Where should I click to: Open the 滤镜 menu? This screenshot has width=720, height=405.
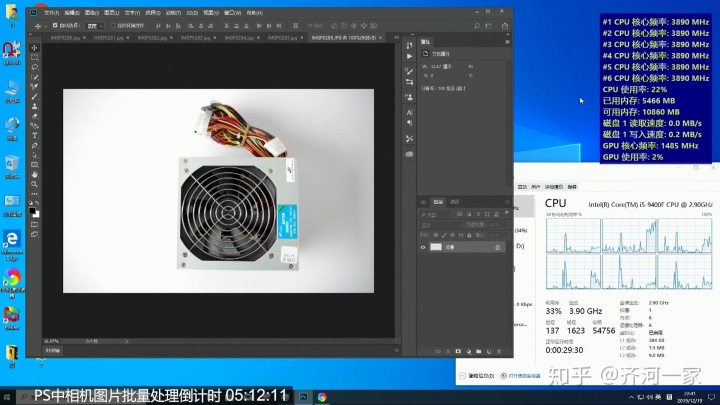[x=173, y=13]
